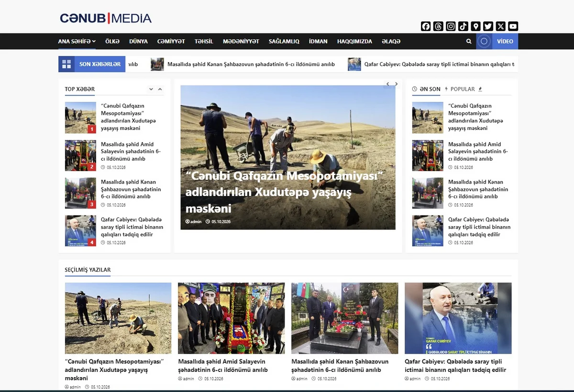This screenshot has height=392, width=574.
Task: Open the YouTube social icon in the header
Action: (513, 26)
